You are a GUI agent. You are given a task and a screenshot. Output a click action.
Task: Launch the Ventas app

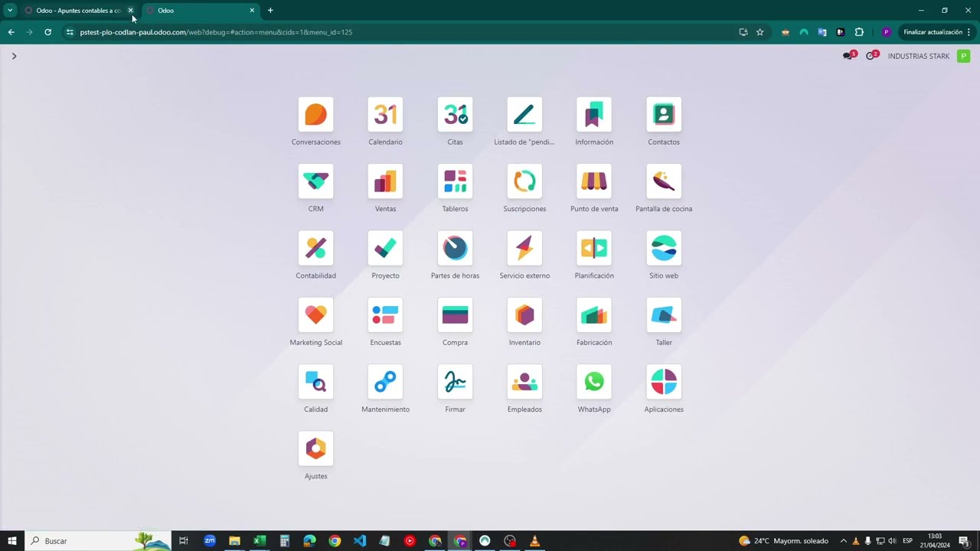tap(385, 181)
